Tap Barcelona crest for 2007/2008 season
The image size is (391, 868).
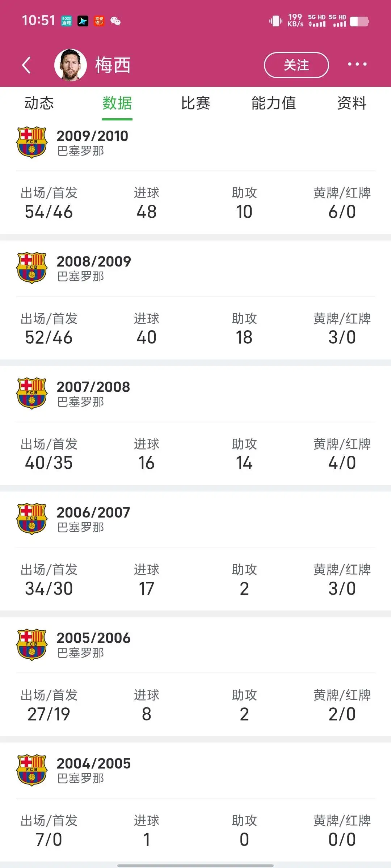coord(32,393)
